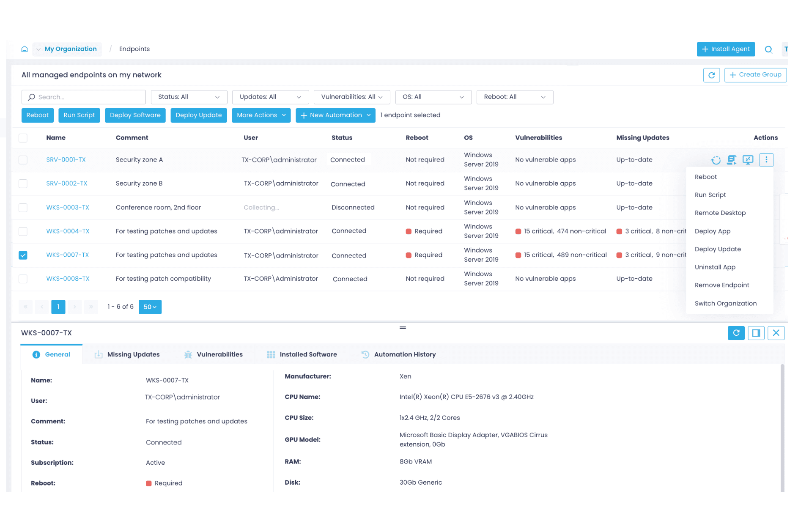The width and height of the screenshot is (798, 532).
Task: Click the panel resize handle above details
Action: click(x=403, y=328)
